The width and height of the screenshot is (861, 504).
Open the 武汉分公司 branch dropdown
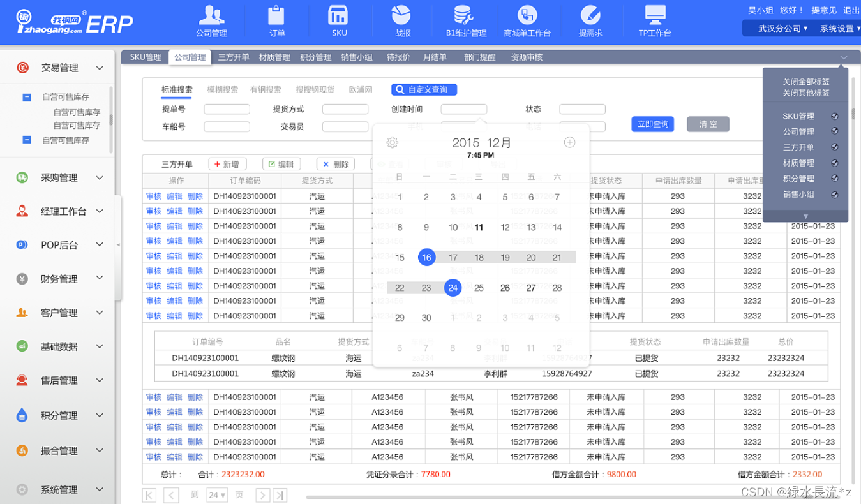click(782, 29)
